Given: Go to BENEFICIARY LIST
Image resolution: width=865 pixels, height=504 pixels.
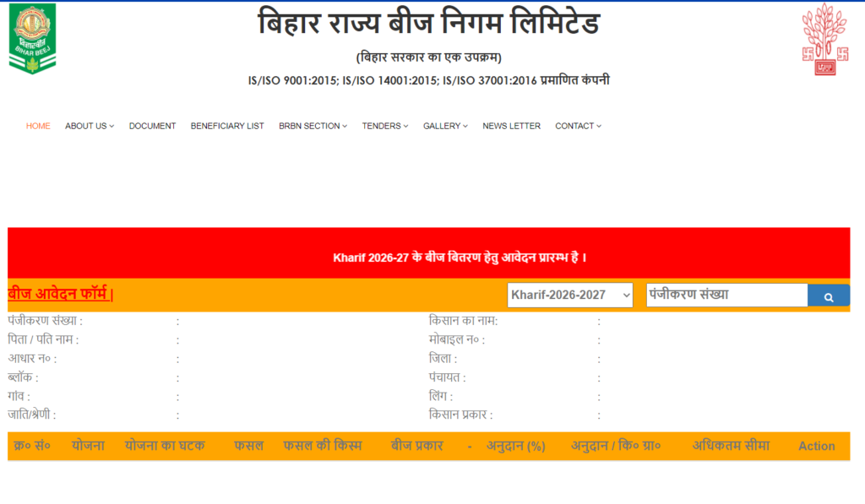Looking at the screenshot, I should (x=227, y=127).
